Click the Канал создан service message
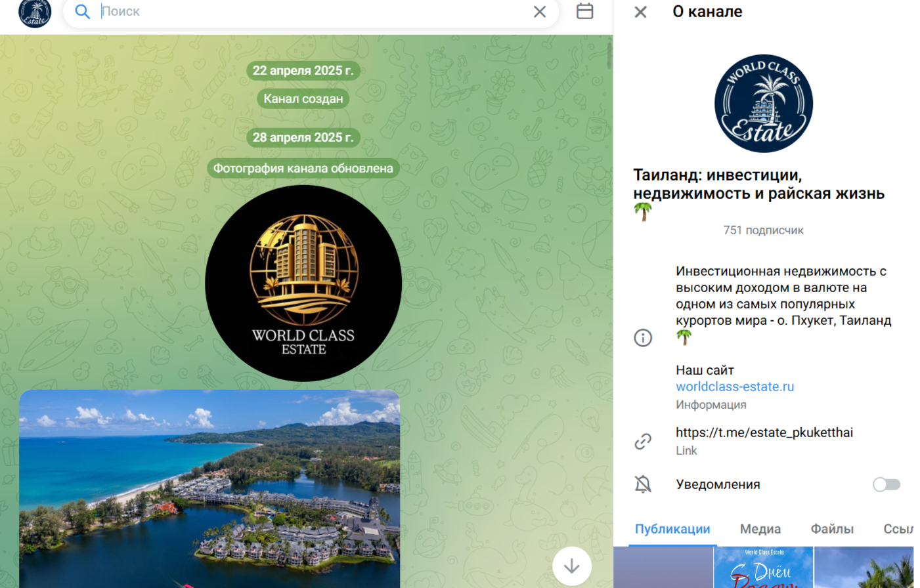This screenshot has width=920, height=588. coord(303,98)
